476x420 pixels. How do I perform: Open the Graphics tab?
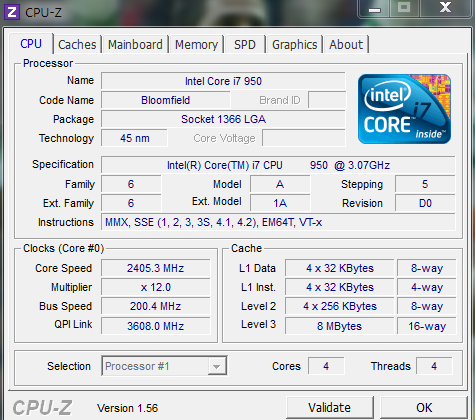click(295, 44)
